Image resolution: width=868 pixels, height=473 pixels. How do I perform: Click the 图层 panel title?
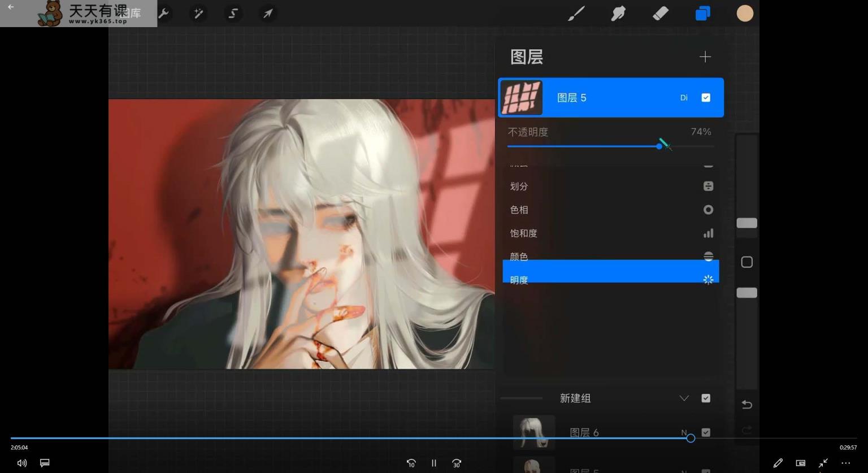[527, 57]
